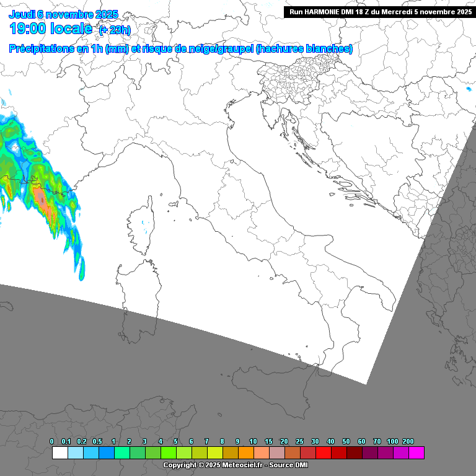Click the Run HARMONIE DMI 18 Z header
This screenshot has height=476, width=476.
click(x=380, y=12)
